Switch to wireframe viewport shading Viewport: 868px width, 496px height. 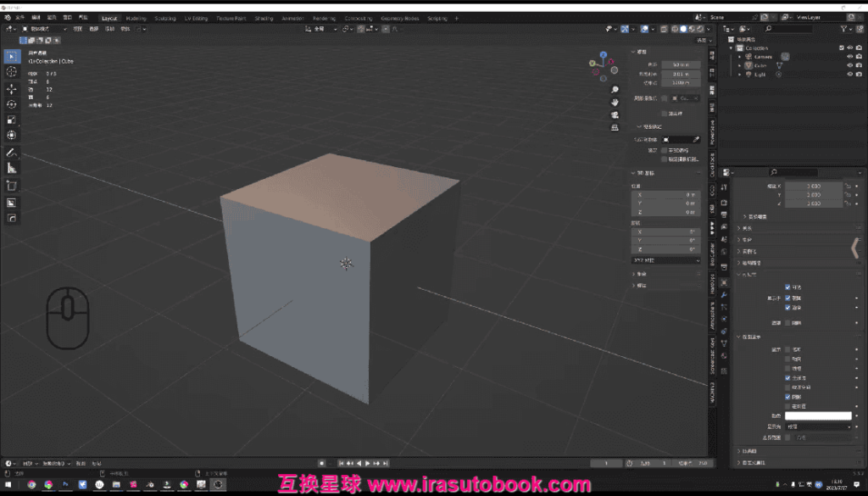[x=674, y=29]
